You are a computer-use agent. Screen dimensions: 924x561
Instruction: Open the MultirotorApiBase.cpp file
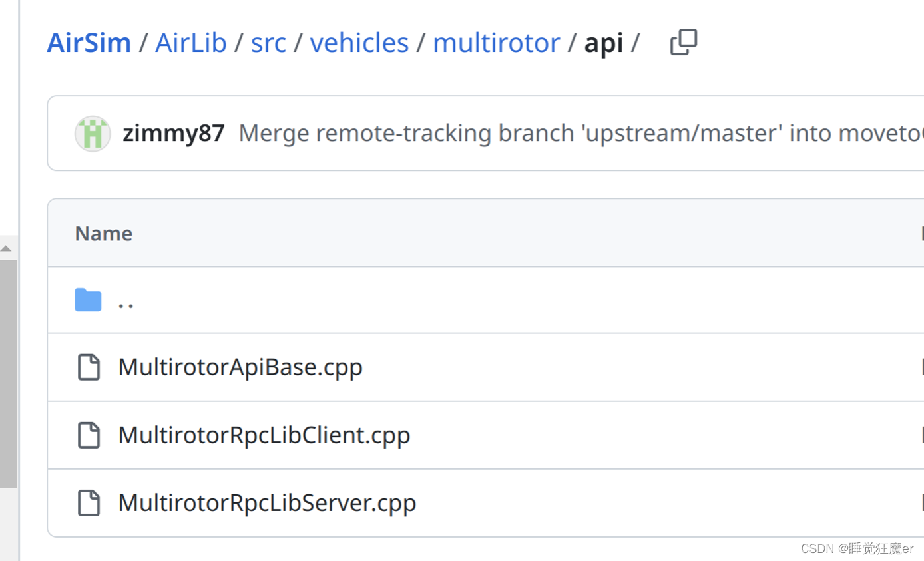[240, 367]
